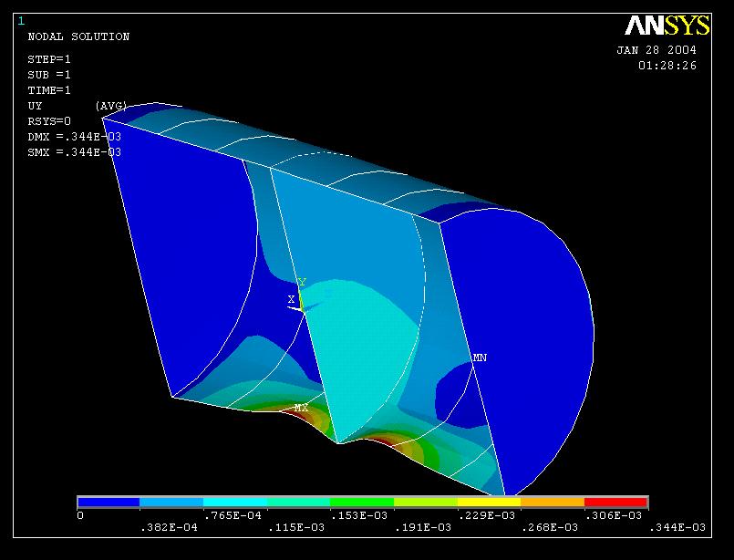Screen dimensions: 734x560
Task: Click the dark green legend color band
Action: point(362,503)
